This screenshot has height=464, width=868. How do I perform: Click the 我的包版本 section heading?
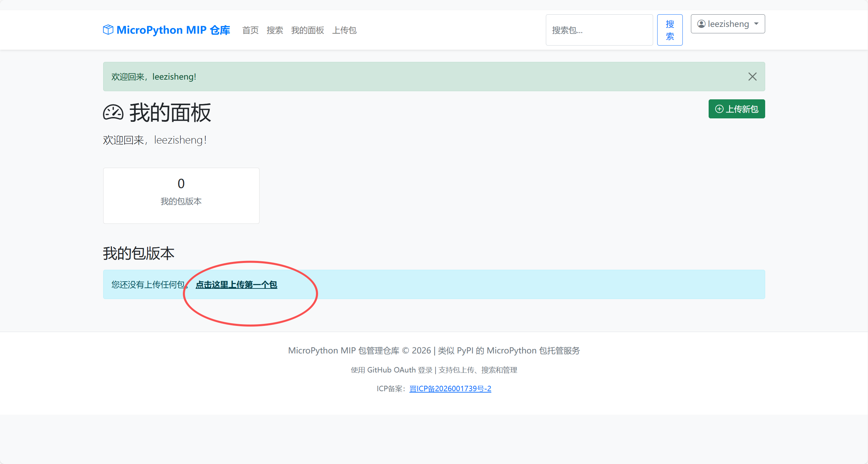(x=139, y=253)
